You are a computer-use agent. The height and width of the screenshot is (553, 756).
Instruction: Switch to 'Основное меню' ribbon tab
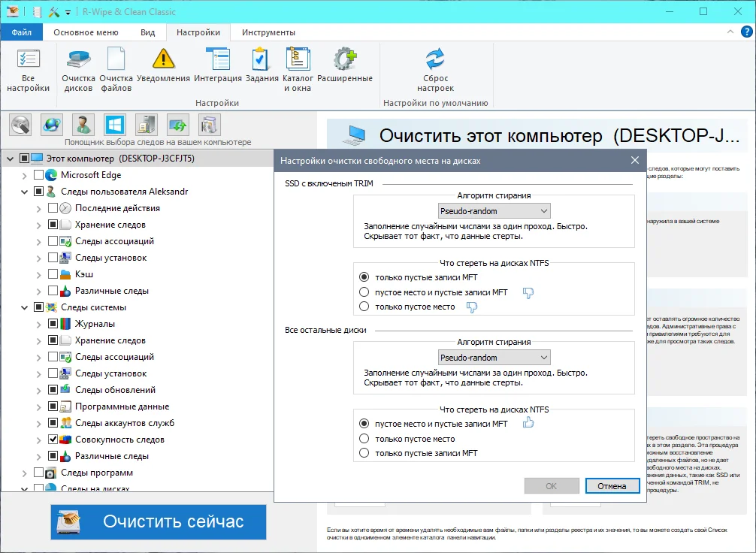click(86, 32)
